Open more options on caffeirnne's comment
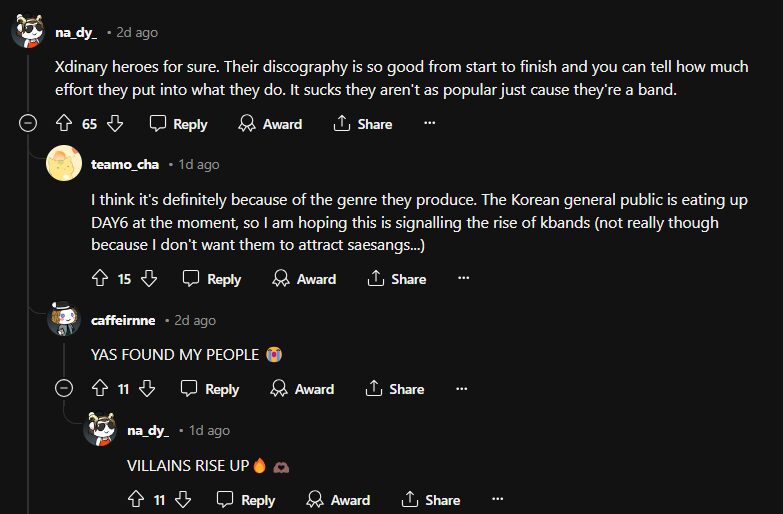783x514 pixels. tap(461, 389)
